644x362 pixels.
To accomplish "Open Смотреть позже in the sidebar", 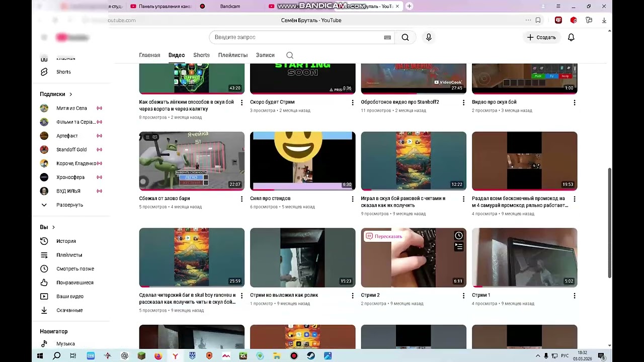I will point(75,269).
